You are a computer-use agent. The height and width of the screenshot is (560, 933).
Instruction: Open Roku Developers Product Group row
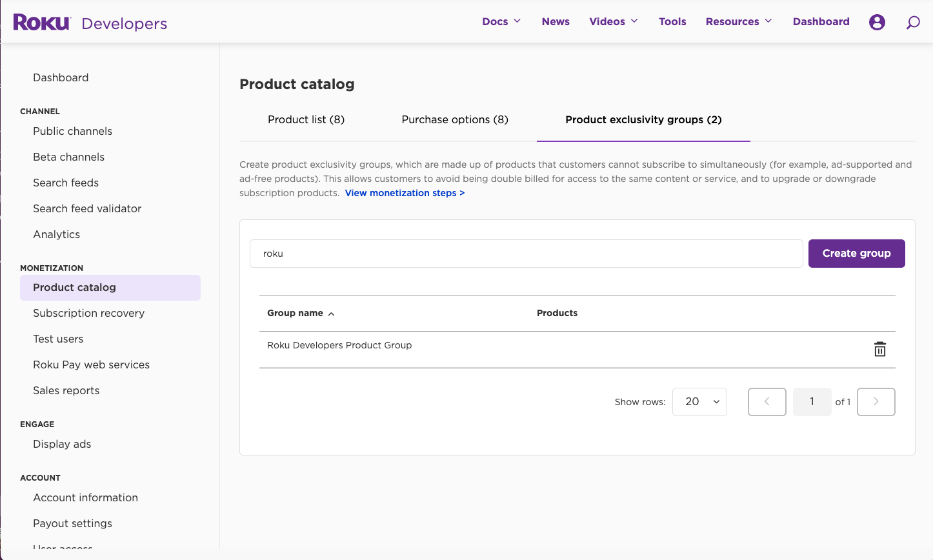pos(339,345)
